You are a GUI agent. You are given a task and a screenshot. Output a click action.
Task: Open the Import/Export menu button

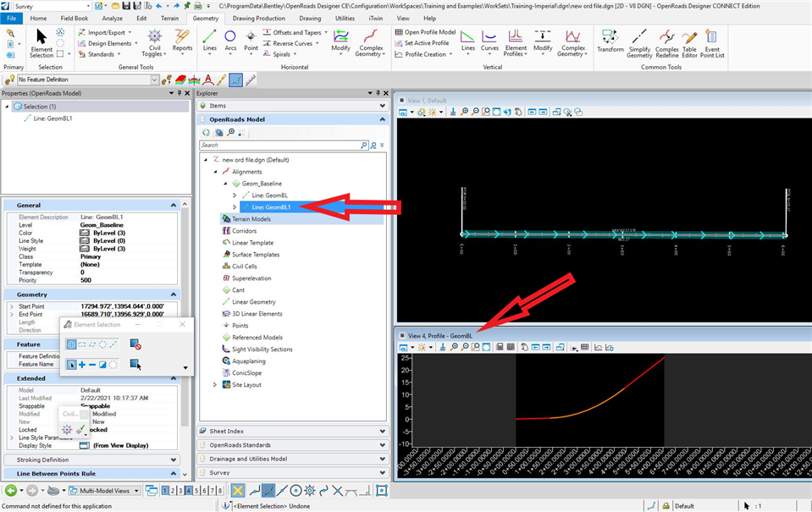tap(105, 32)
